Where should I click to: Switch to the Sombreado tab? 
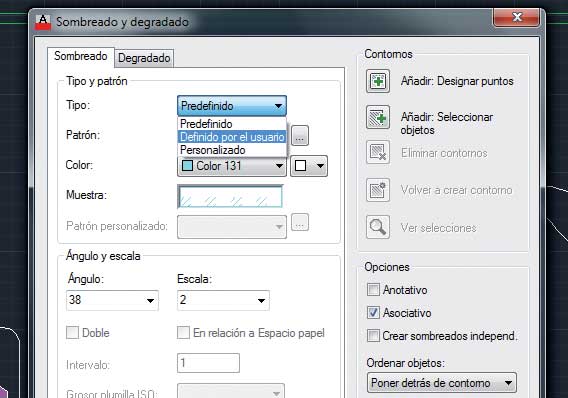[81, 56]
